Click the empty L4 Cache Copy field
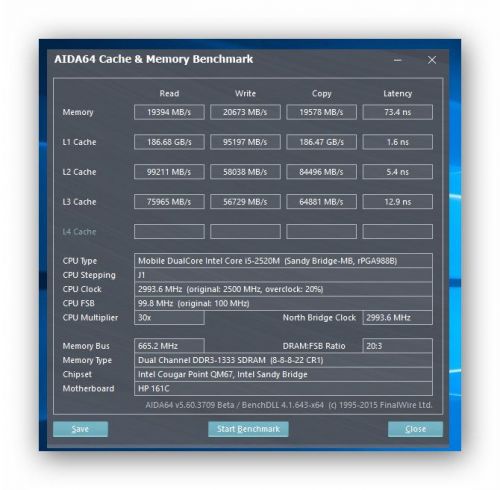 pos(321,232)
